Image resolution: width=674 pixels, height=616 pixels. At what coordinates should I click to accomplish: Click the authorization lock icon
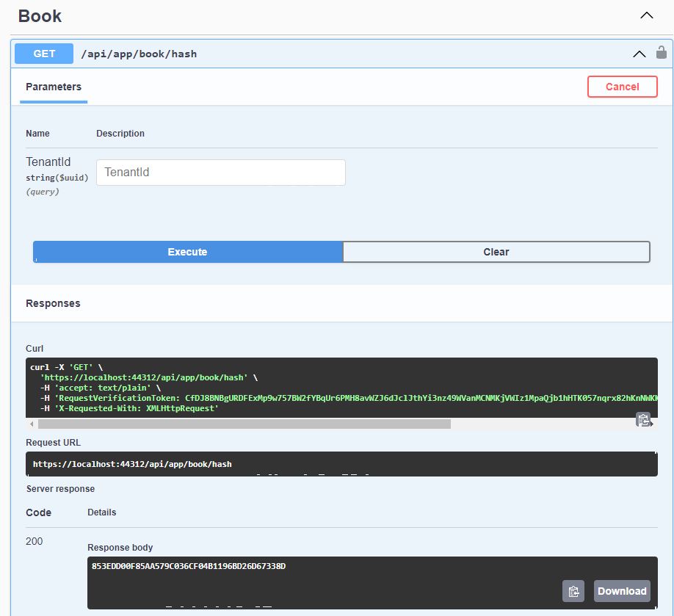661,52
